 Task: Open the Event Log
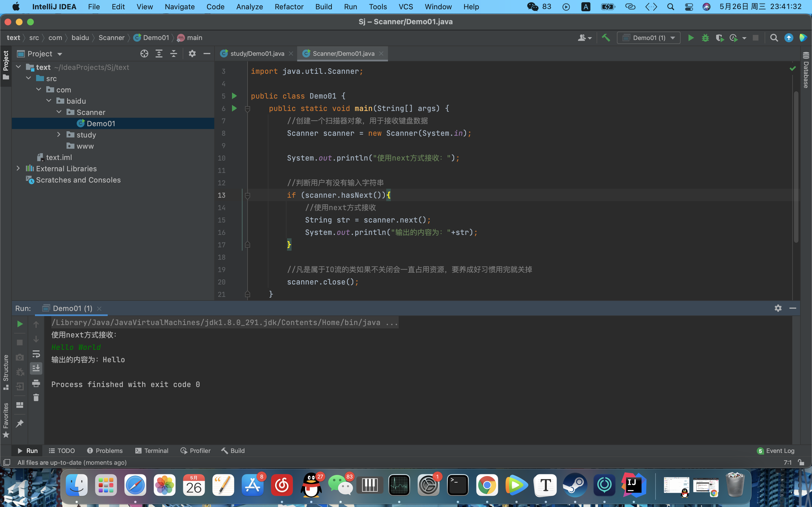point(776,451)
